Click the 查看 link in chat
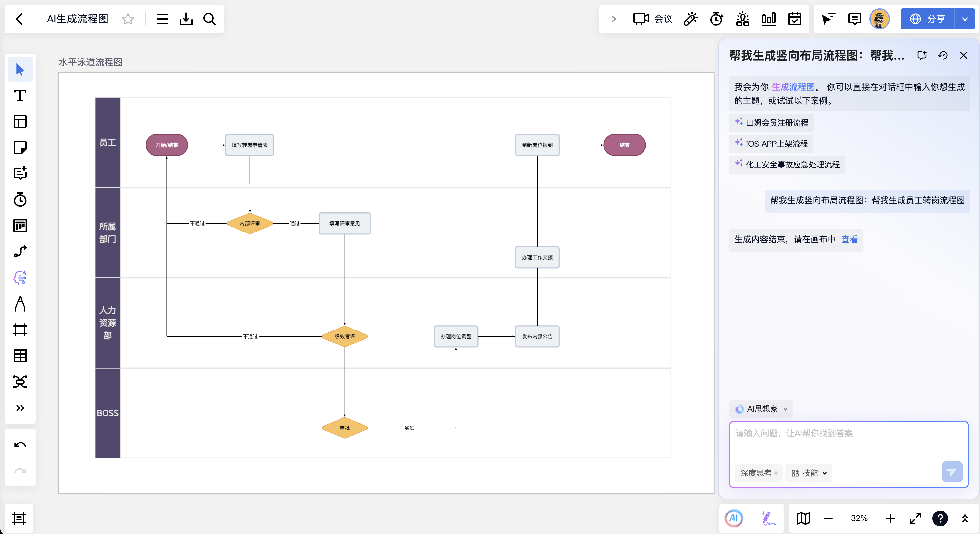The width and height of the screenshot is (980, 534). coord(849,239)
